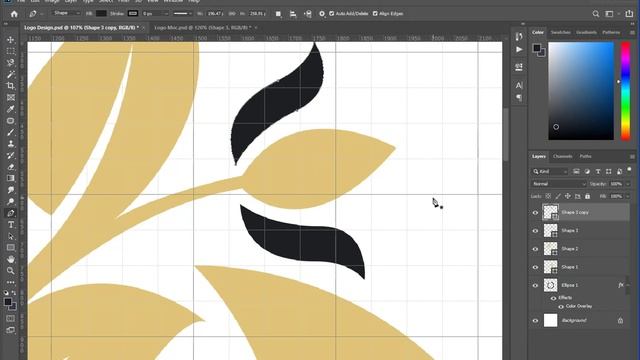Switch to the Swatches tab
This screenshot has width=640, height=360.
click(560, 32)
